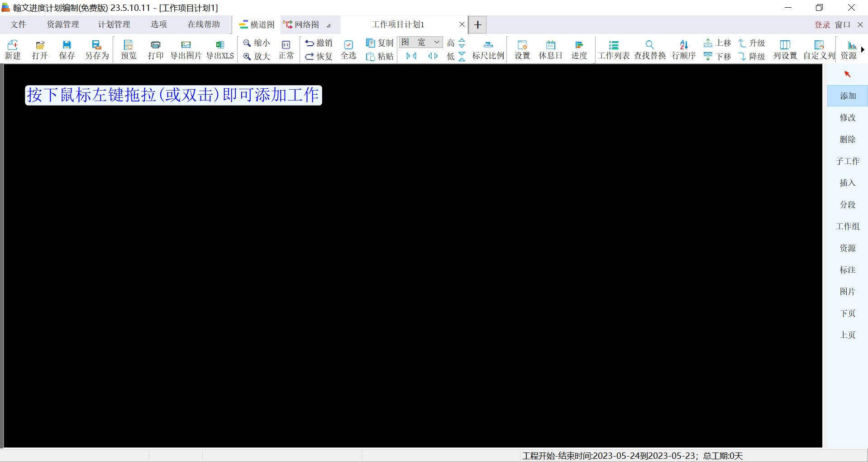Zoom in using the 放大 tool
Viewport: 868px width, 462px height.
[256, 56]
